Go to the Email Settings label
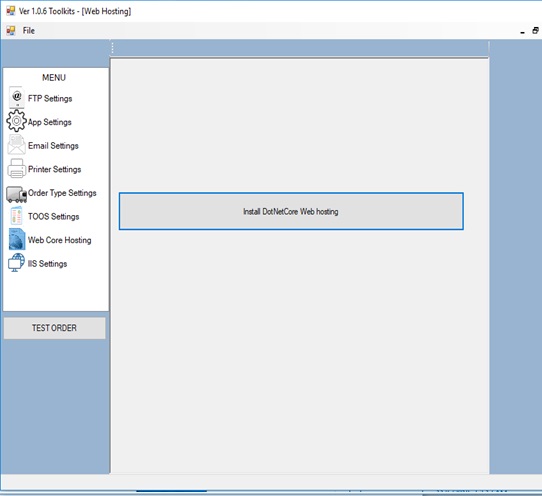This screenshot has height=496, width=542. click(53, 146)
